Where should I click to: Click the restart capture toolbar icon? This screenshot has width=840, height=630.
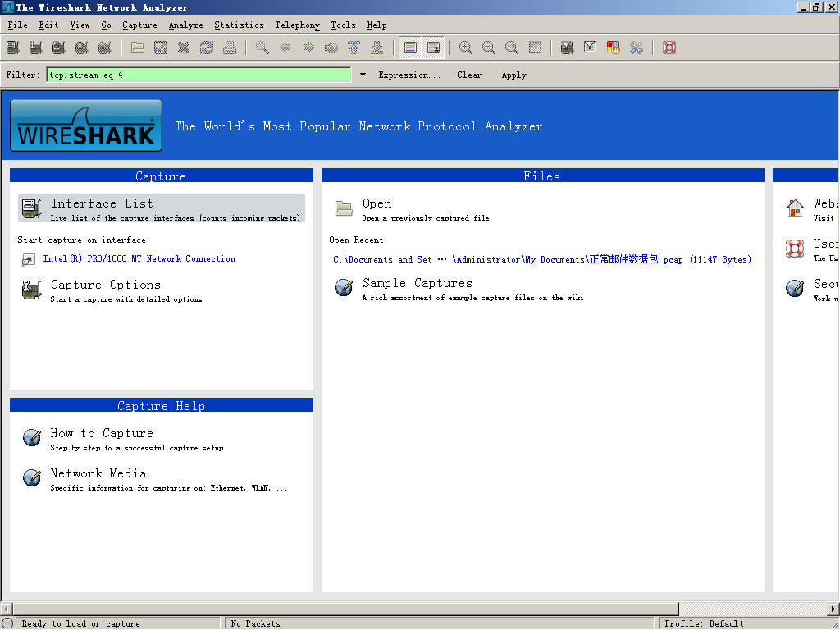coord(105,48)
